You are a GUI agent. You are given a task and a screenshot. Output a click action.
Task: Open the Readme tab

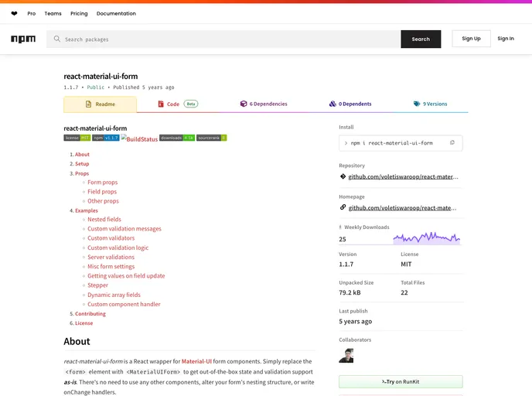[100, 104]
